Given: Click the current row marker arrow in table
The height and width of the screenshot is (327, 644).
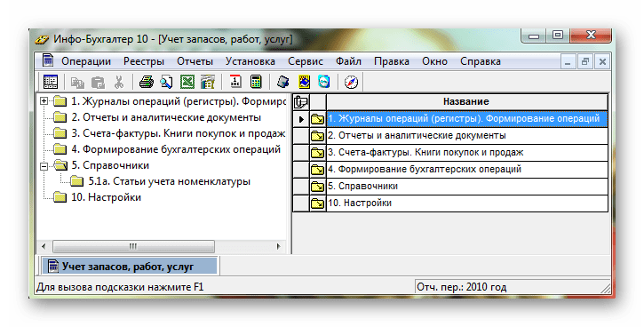Looking at the screenshot, I should 301,119.
